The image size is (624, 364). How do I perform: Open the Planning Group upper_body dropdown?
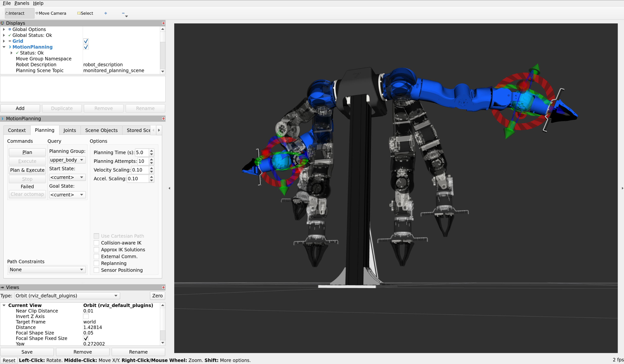(67, 160)
